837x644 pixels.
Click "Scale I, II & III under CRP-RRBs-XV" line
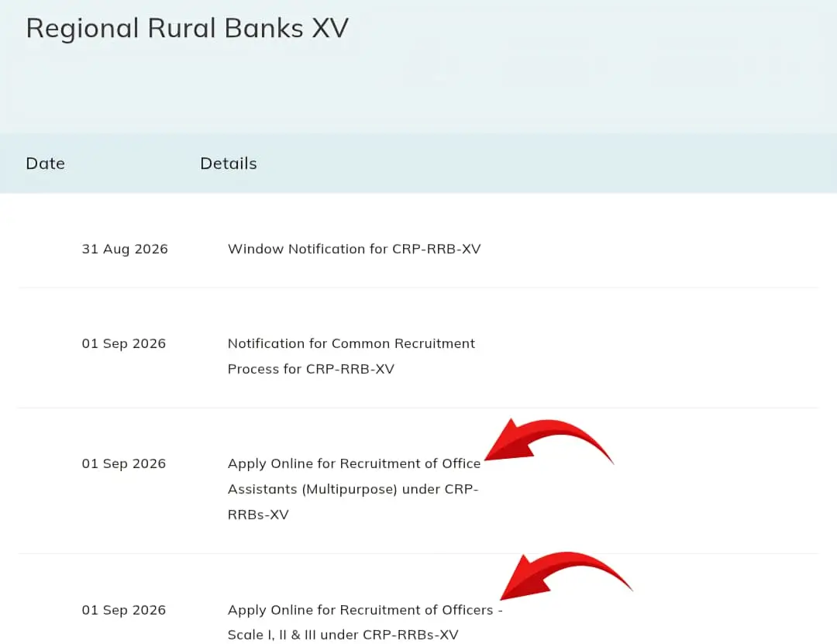click(x=343, y=635)
